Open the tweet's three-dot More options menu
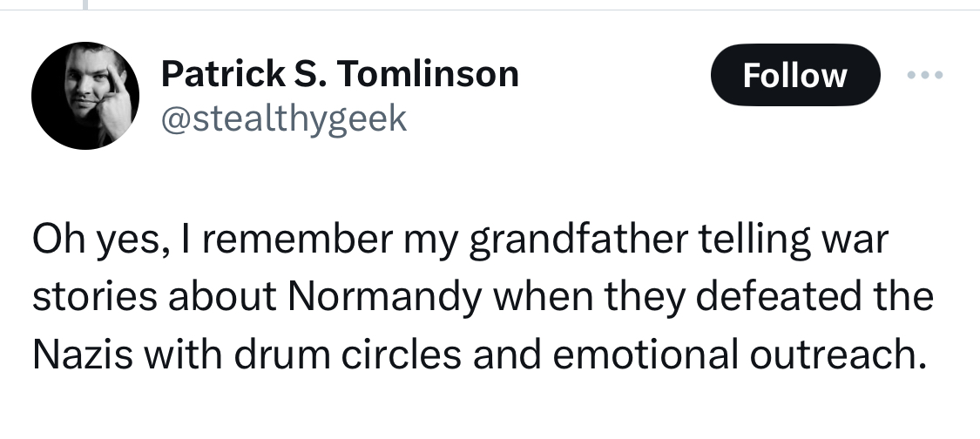 (925, 75)
